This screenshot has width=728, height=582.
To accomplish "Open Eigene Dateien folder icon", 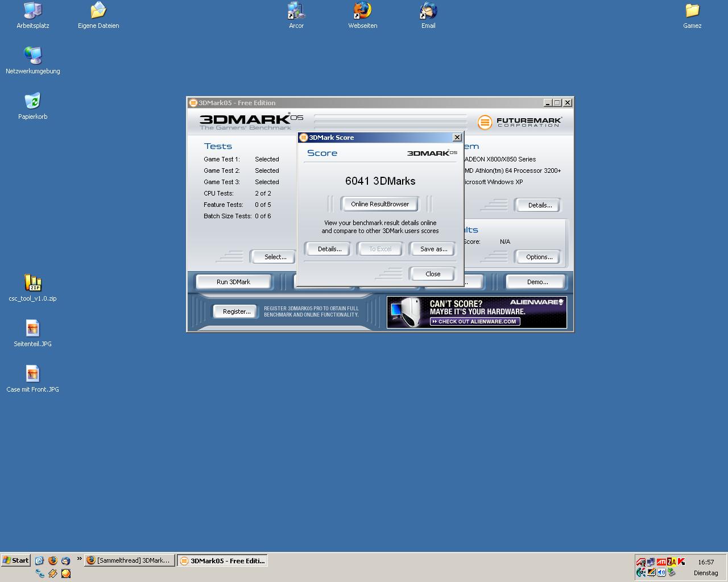I will (x=98, y=15).
